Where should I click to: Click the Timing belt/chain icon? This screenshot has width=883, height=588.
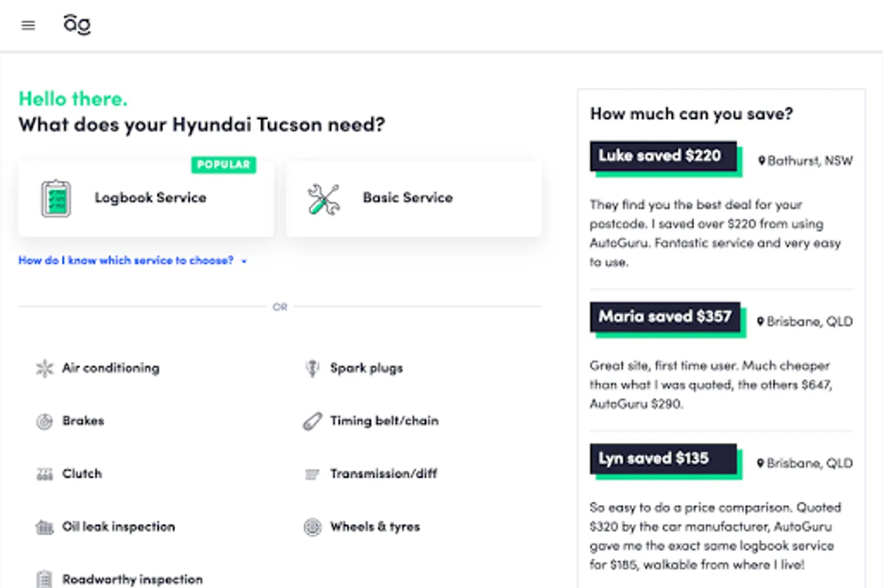312,421
